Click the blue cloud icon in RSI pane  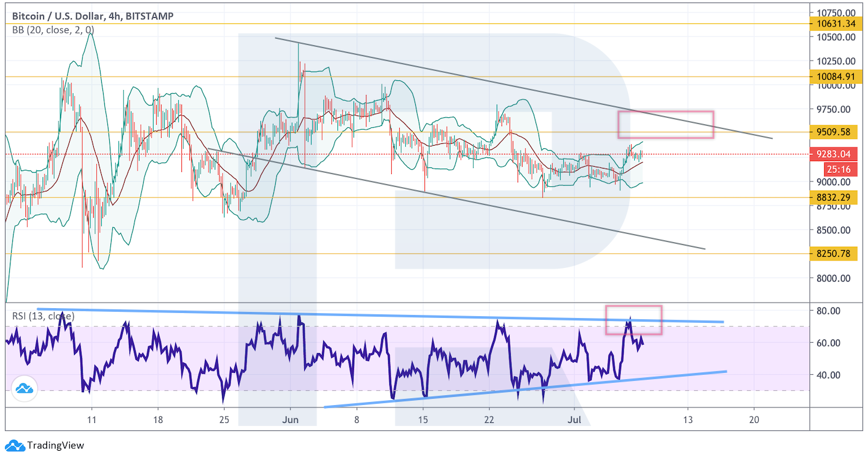click(x=25, y=388)
